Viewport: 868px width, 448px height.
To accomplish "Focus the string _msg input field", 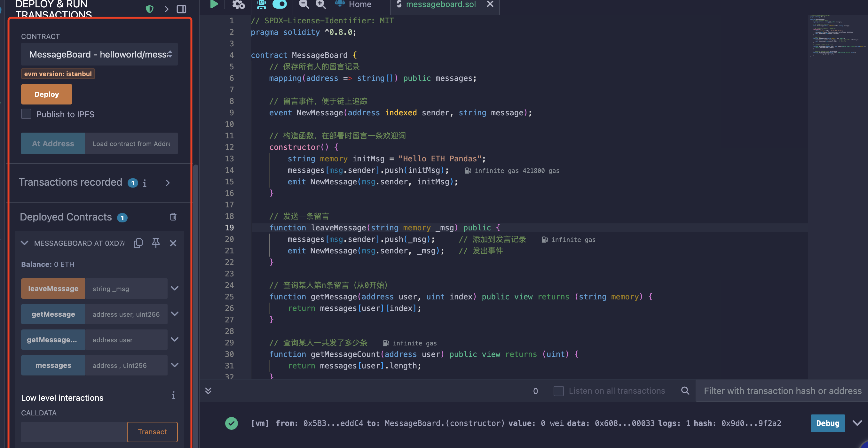I will 126,289.
